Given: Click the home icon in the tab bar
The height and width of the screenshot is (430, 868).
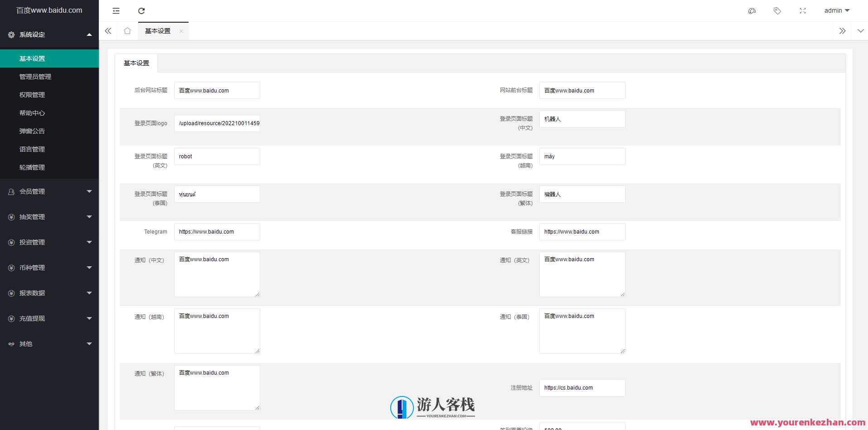Looking at the screenshot, I should (127, 31).
